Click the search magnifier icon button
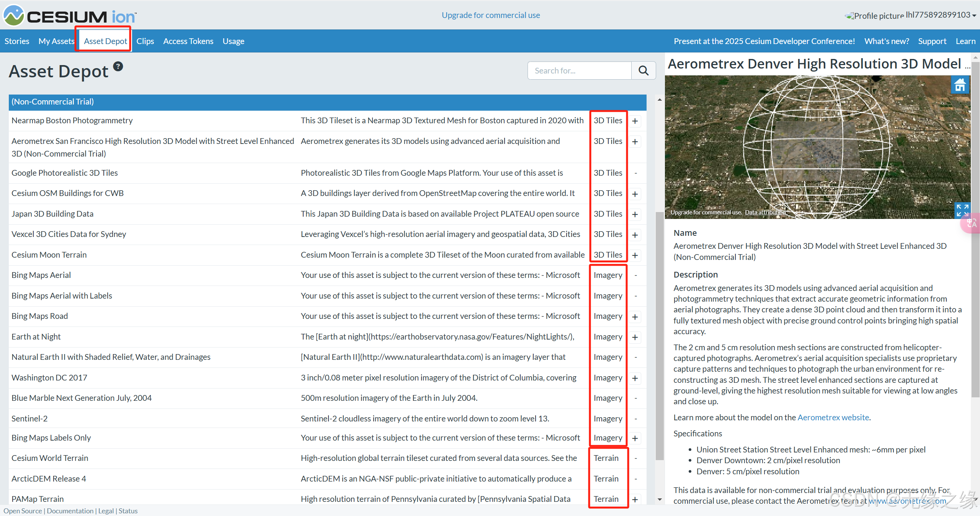Viewport: 980px width, 516px height. pos(643,71)
